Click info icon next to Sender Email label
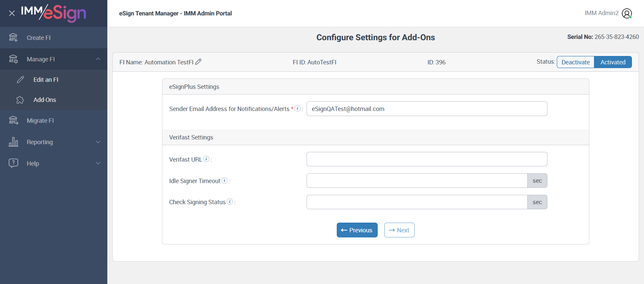644x284 pixels. [298, 108]
